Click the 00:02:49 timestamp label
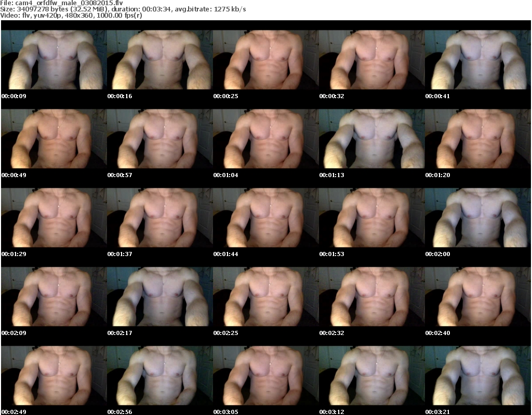The image size is (532, 415). pyautogui.click(x=14, y=411)
